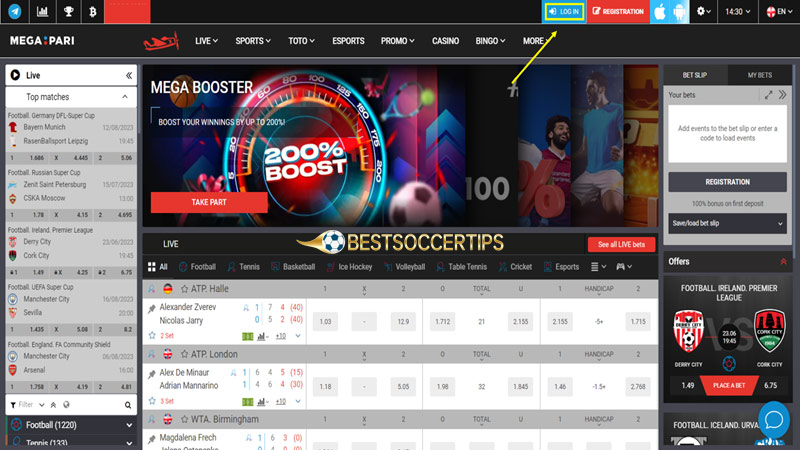The height and width of the screenshot is (450, 800).
Task: Open the live chat support bubble
Action: [773, 419]
